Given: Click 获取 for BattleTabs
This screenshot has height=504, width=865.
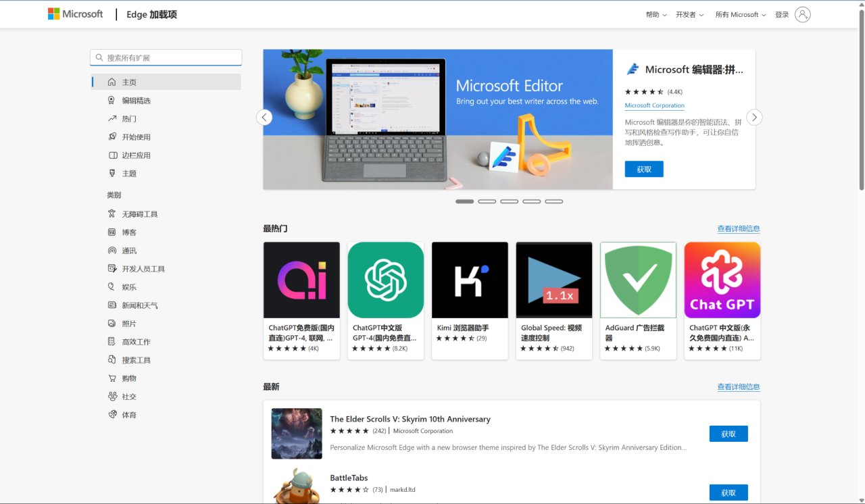Looking at the screenshot, I should point(728,493).
